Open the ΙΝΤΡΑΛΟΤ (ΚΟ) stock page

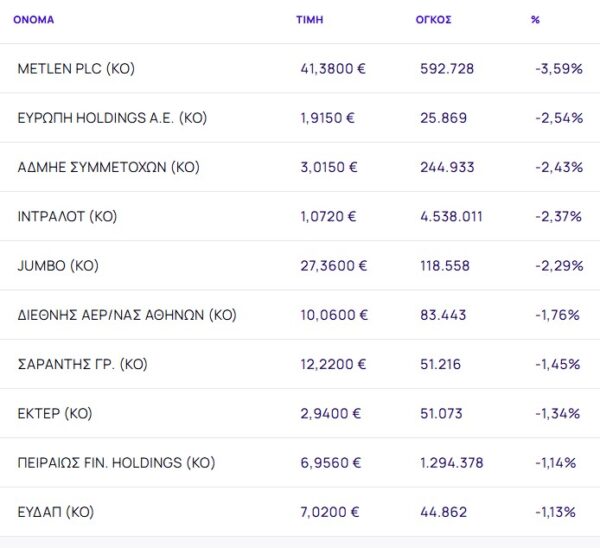[x=73, y=216]
